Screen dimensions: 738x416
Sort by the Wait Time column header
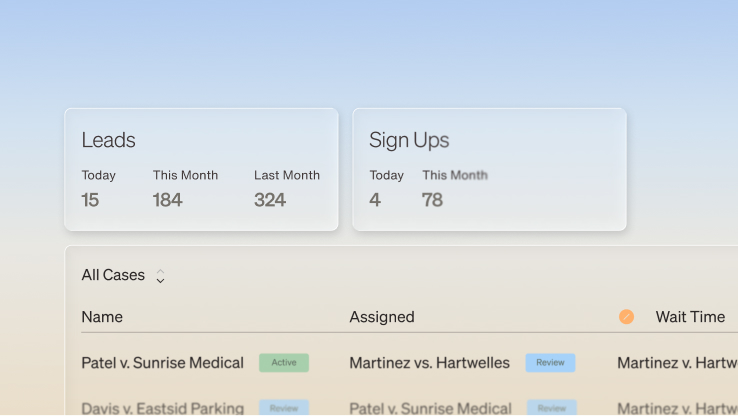click(690, 317)
